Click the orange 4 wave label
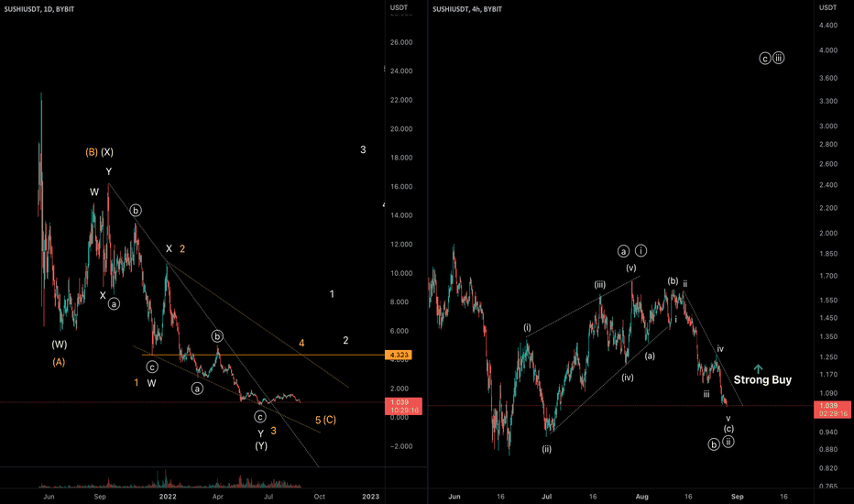The height and width of the screenshot is (504, 854). click(301, 344)
